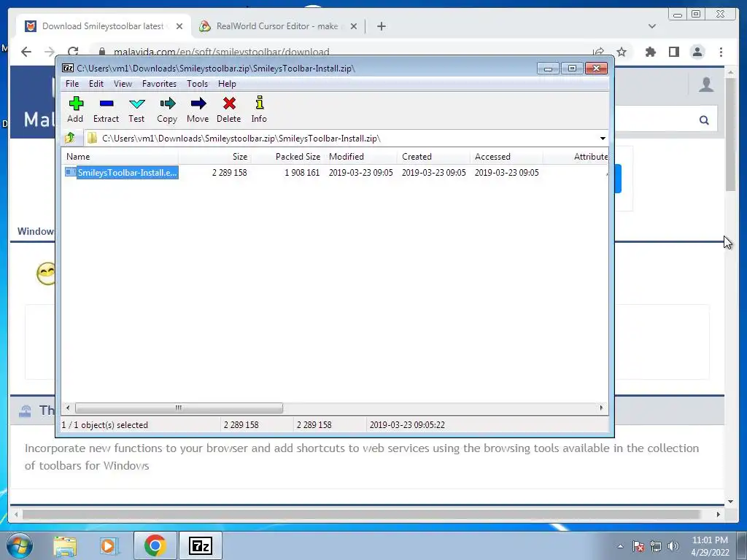Open Chrome tab search chevron

[x=652, y=26]
